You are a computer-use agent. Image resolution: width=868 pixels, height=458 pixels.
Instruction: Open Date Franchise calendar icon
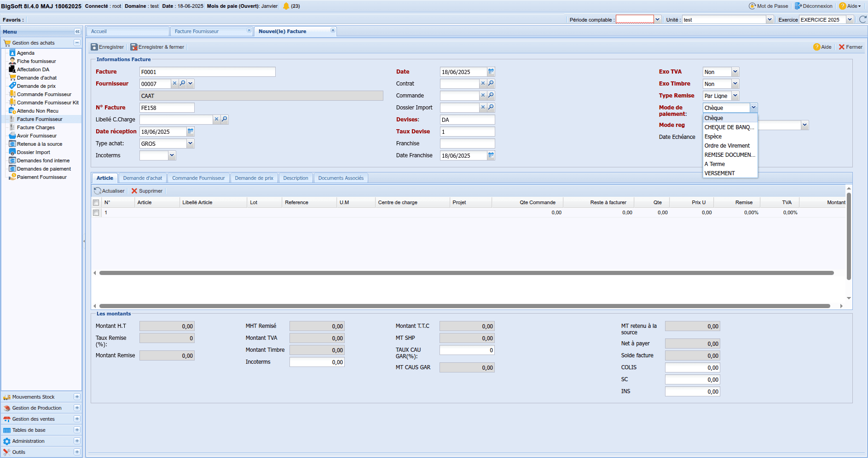(491, 155)
